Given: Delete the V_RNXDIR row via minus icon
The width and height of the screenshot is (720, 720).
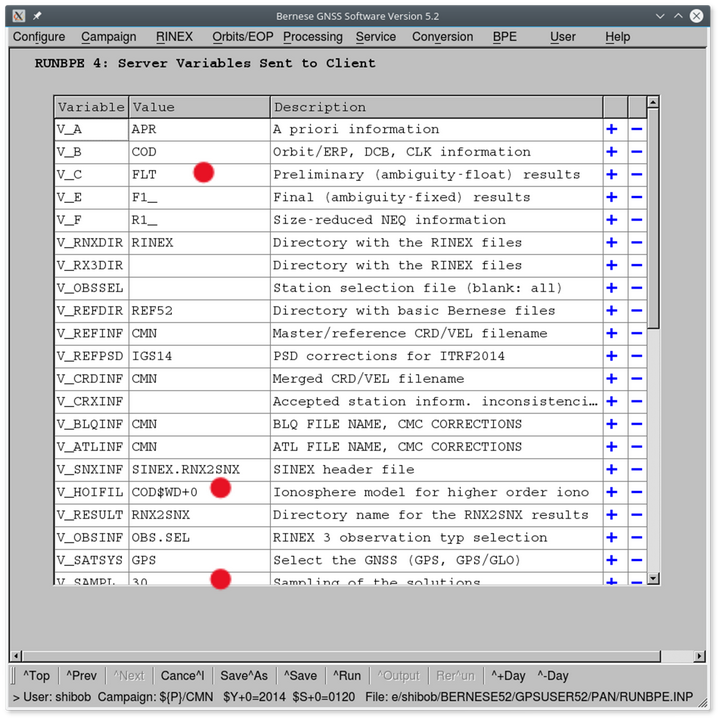Looking at the screenshot, I should pos(636,242).
